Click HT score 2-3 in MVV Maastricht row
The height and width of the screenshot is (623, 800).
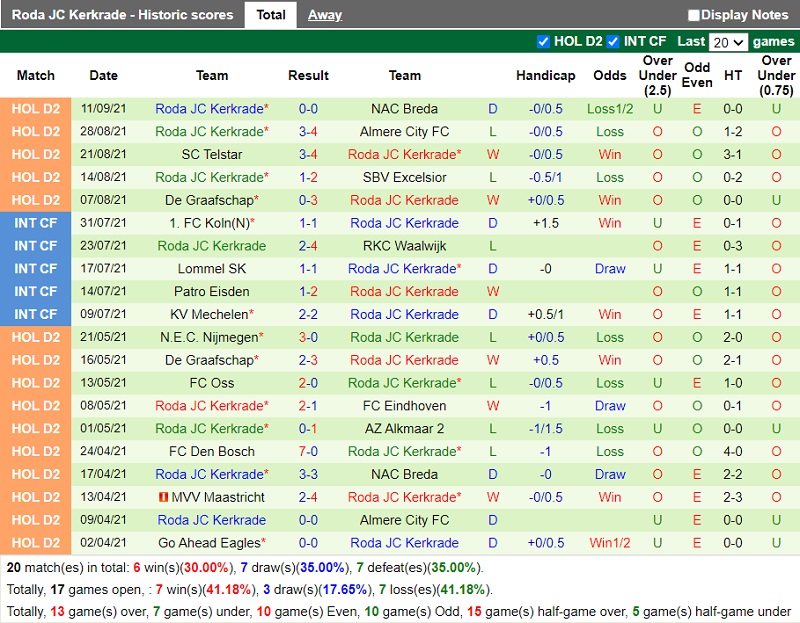coord(732,497)
